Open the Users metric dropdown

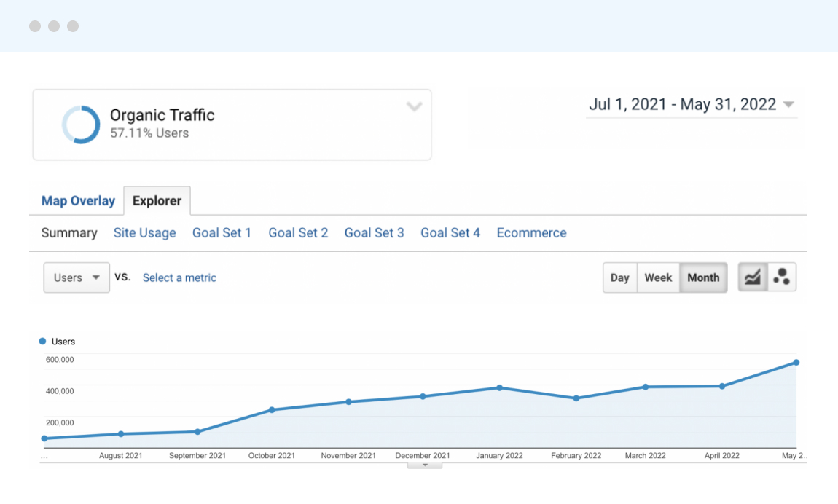[77, 277]
